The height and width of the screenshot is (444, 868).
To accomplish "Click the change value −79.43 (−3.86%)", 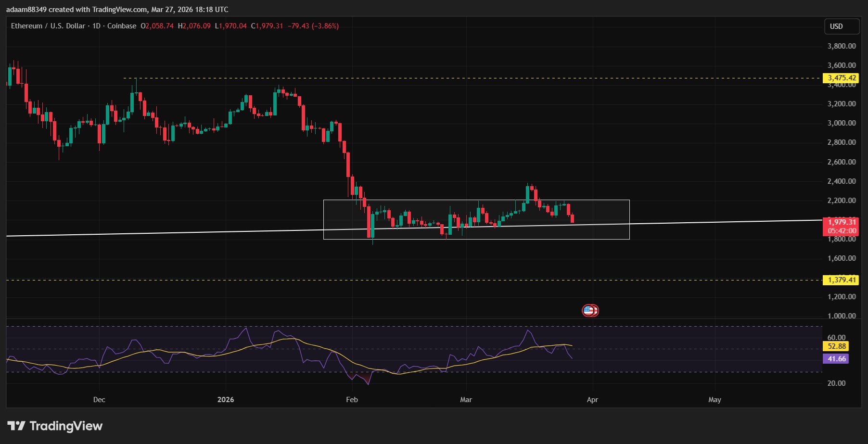I will click(x=313, y=26).
